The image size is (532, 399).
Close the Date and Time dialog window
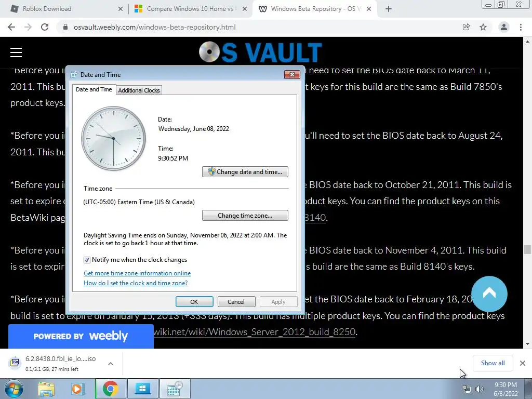[x=292, y=74]
